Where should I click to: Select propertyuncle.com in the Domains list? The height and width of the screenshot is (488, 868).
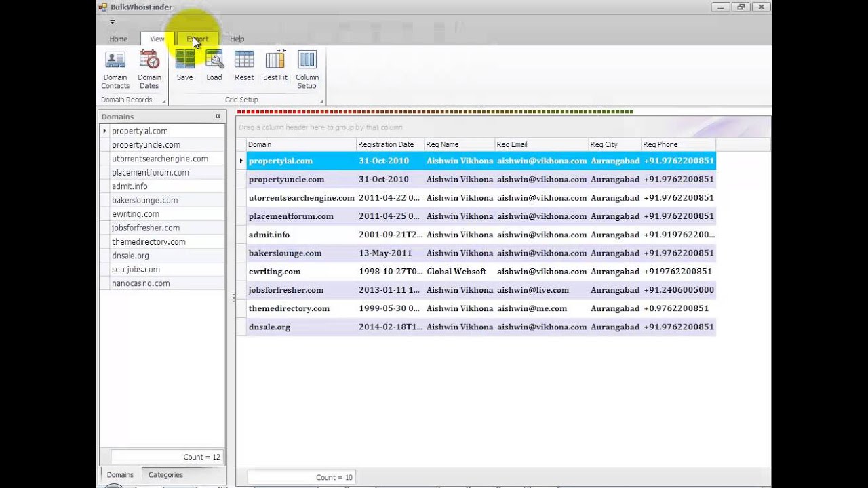point(167,145)
